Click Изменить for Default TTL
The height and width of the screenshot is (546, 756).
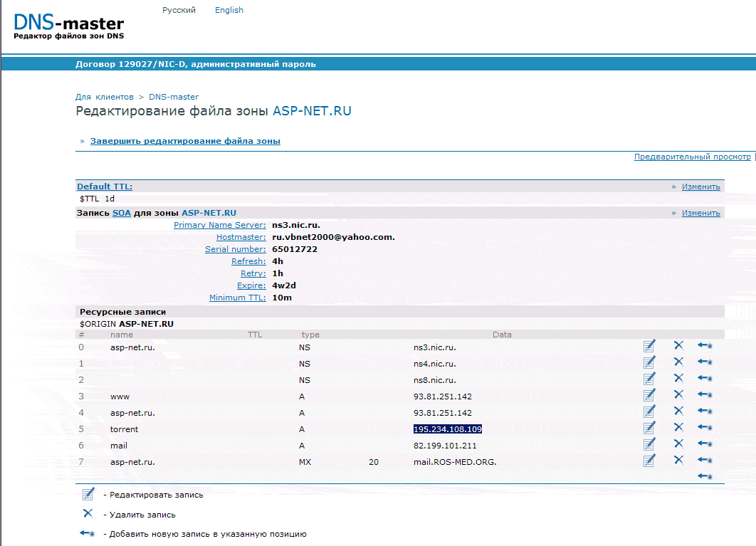tap(701, 187)
